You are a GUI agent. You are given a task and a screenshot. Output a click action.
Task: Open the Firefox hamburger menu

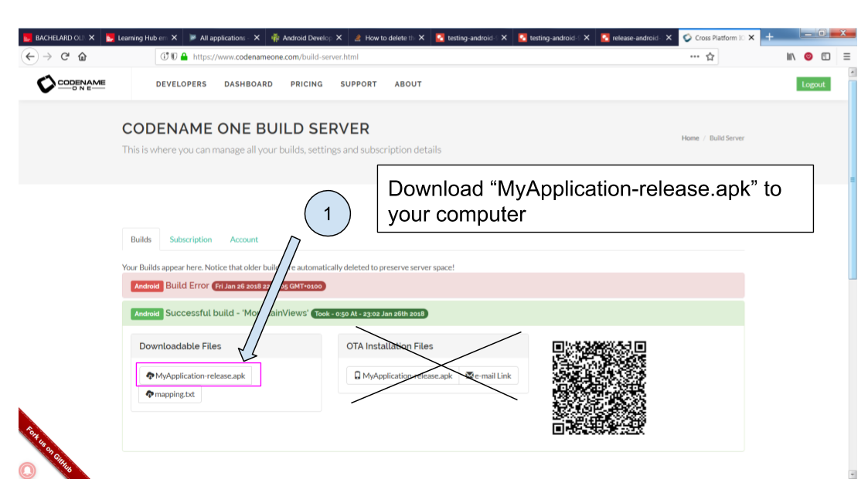(x=846, y=56)
